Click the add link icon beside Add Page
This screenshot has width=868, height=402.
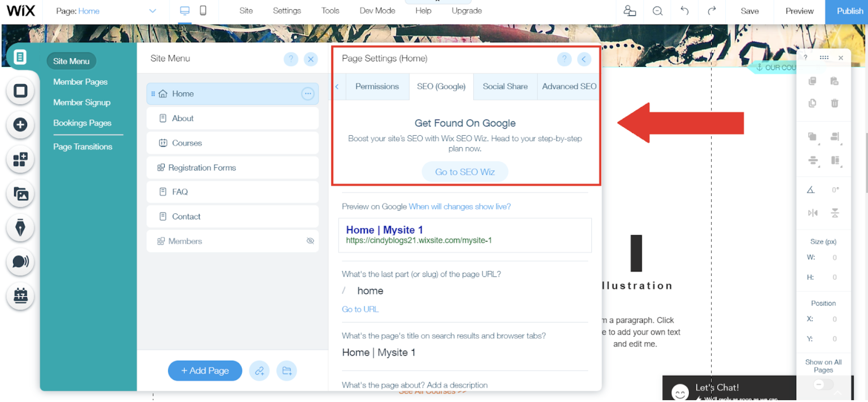click(x=259, y=371)
